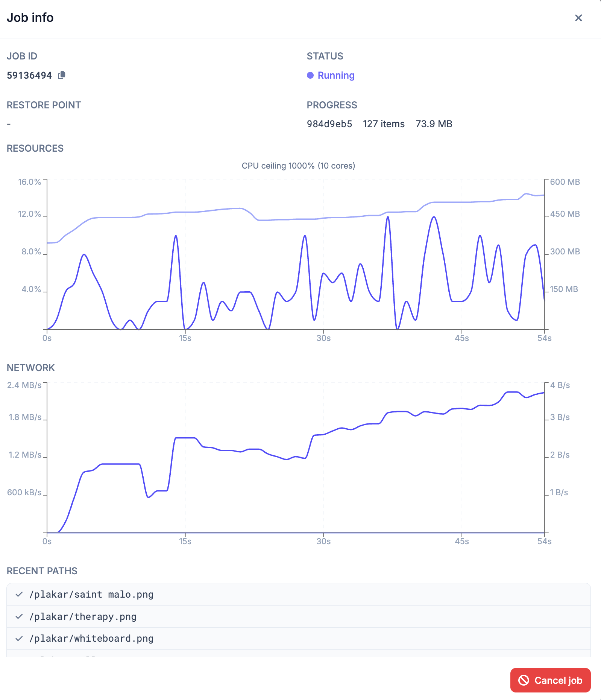Select the /plakar/whiteboard.png path entry

(299, 638)
